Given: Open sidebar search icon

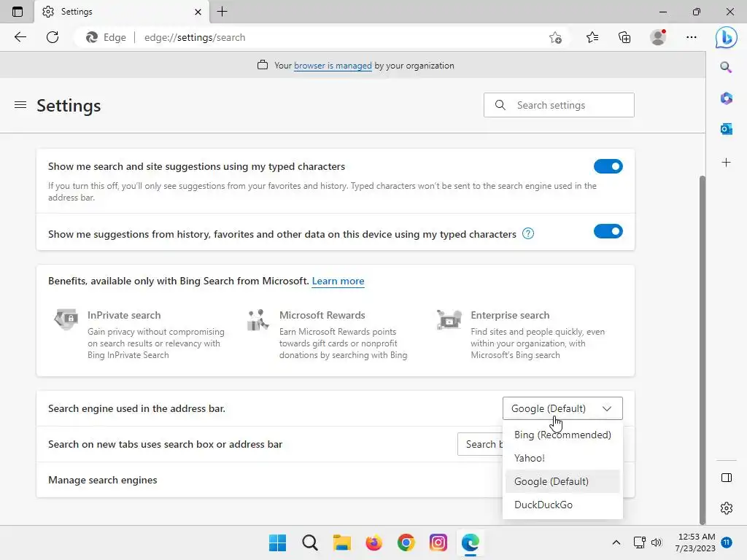Looking at the screenshot, I should click(726, 67).
